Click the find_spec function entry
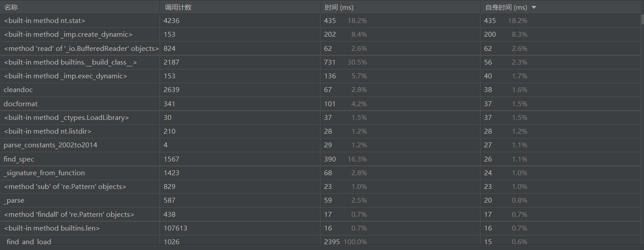This screenshot has width=644, height=250. click(x=19, y=159)
